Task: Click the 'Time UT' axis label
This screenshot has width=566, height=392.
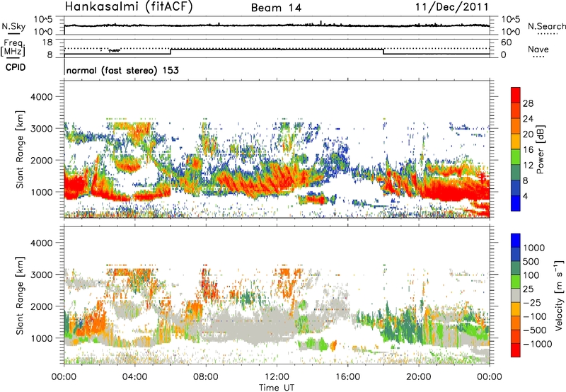Action: coord(277,388)
